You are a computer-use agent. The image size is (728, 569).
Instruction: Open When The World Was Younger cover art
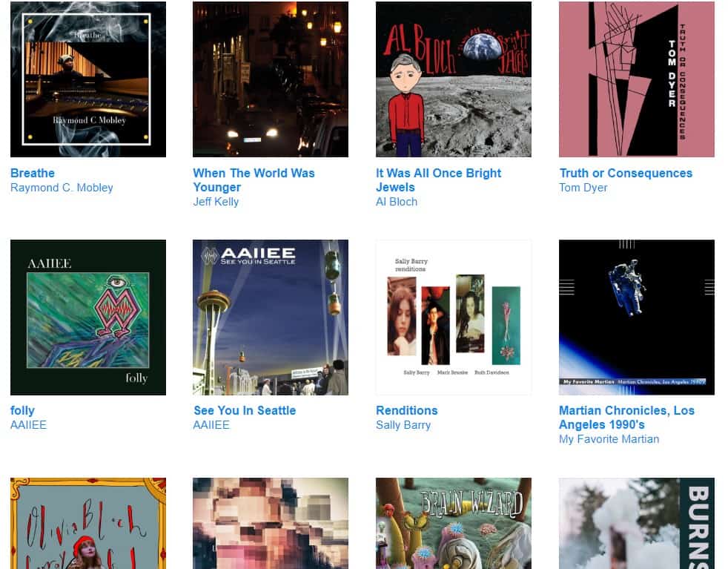click(x=271, y=79)
